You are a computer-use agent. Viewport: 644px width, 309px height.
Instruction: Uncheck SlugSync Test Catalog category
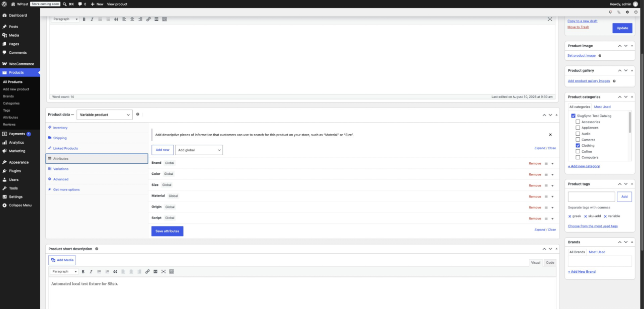click(x=573, y=116)
